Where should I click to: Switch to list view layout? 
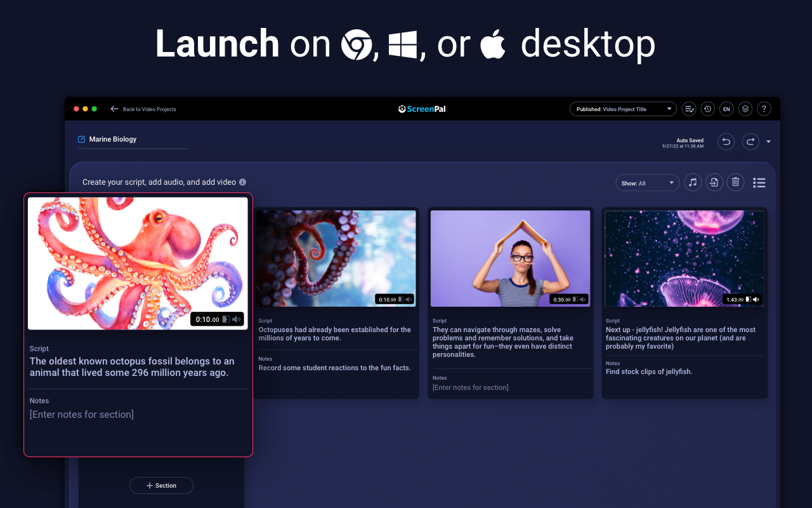tap(759, 182)
